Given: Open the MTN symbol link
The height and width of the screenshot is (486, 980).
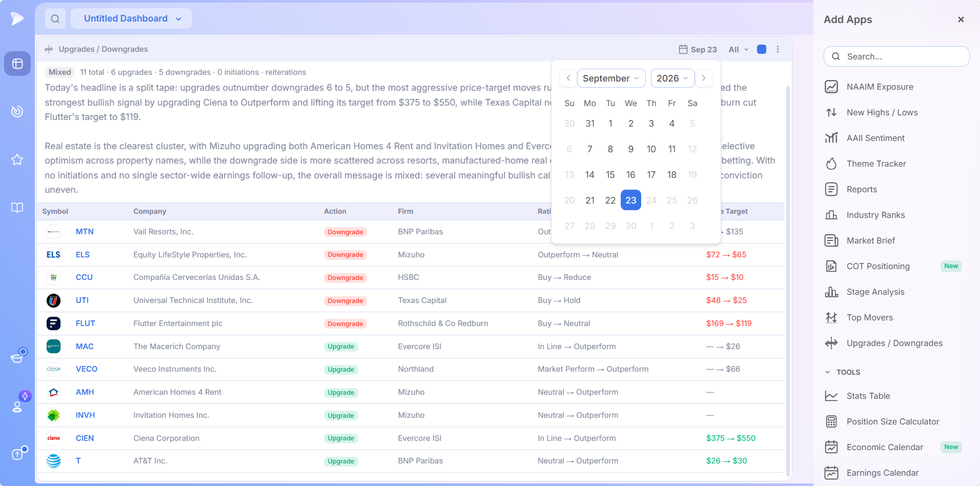Looking at the screenshot, I should [x=85, y=231].
